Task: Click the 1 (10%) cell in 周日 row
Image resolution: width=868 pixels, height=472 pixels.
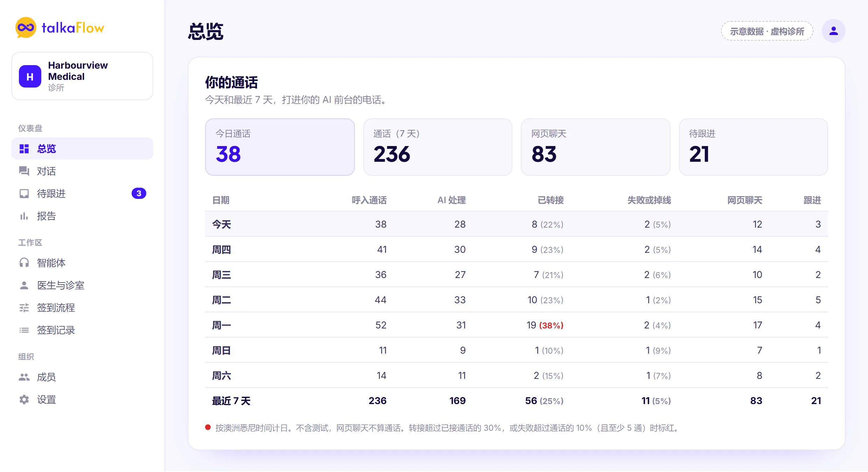Action: tap(549, 350)
